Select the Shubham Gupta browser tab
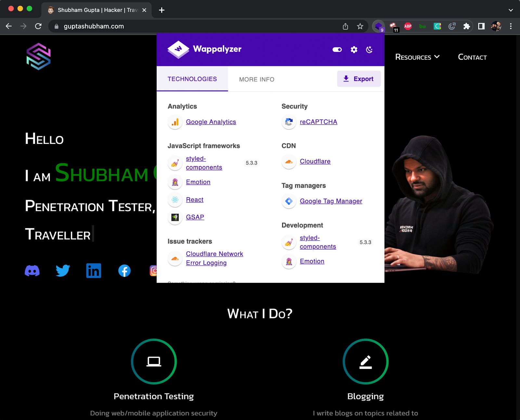The width and height of the screenshot is (520, 420). (x=96, y=10)
